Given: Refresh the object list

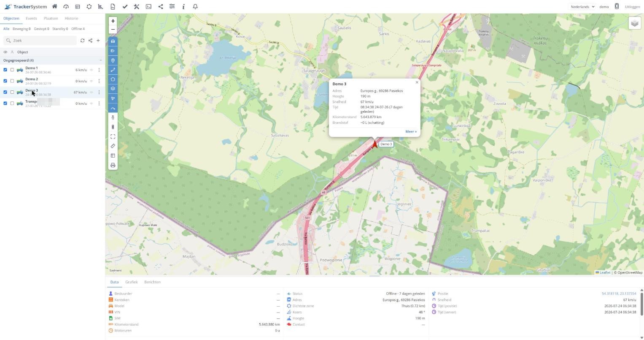Looking at the screenshot, I should click(x=82, y=41).
